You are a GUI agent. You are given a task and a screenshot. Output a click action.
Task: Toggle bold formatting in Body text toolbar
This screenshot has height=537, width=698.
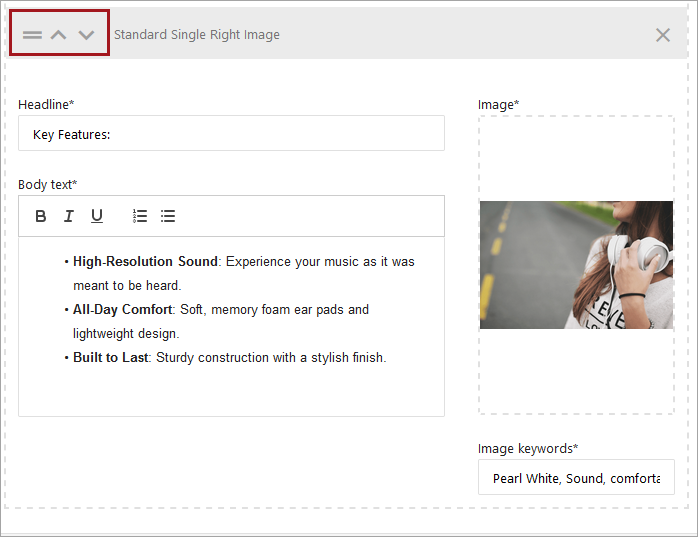(x=41, y=216)
